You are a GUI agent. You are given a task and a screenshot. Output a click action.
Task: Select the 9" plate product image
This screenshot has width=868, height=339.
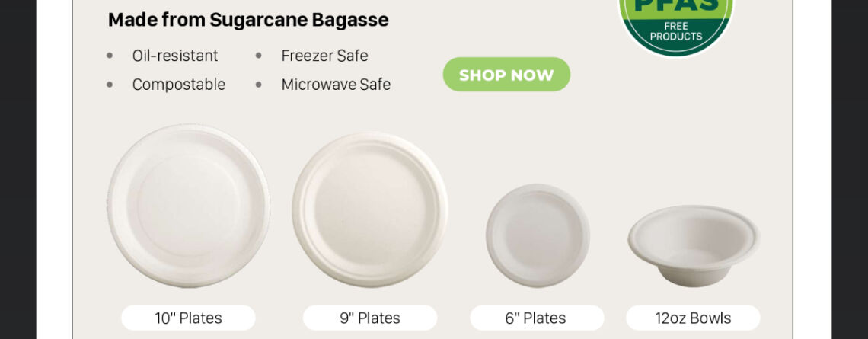(370, 209)
